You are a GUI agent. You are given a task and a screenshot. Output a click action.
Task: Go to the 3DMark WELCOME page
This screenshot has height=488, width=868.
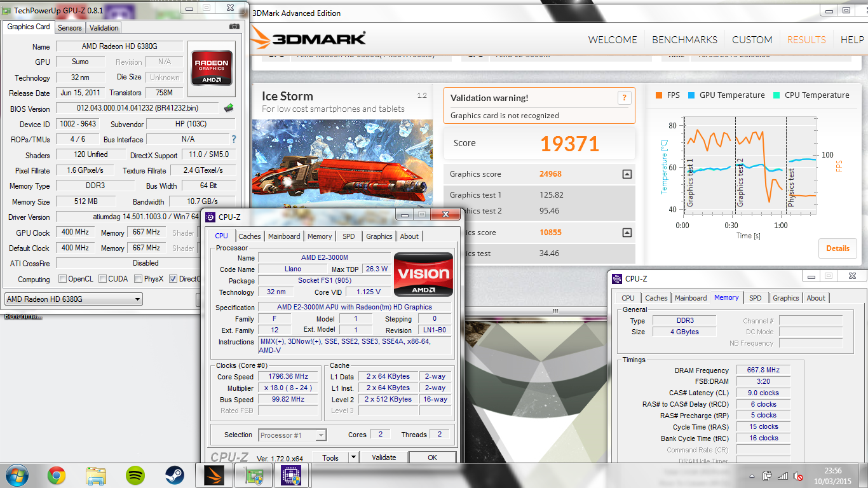click(x=613, y=39)
